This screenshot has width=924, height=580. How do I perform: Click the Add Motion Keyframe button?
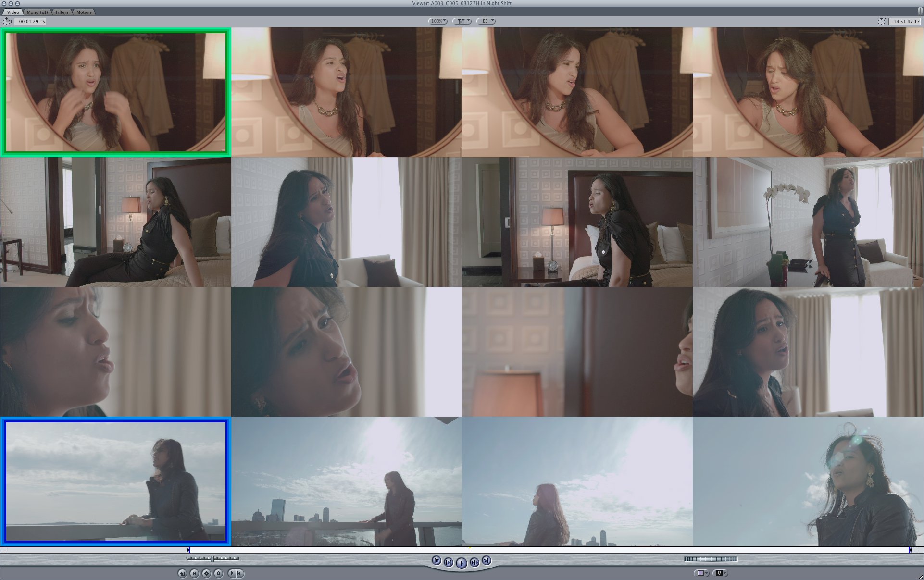(x=207, y=573)
